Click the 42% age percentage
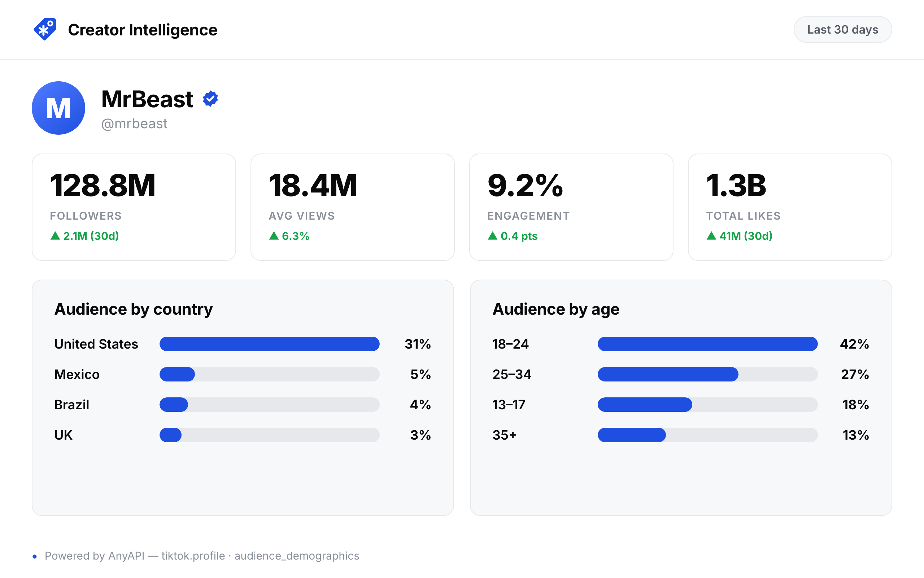This screenshot has width=924, height=578. [x=854, y=344]
